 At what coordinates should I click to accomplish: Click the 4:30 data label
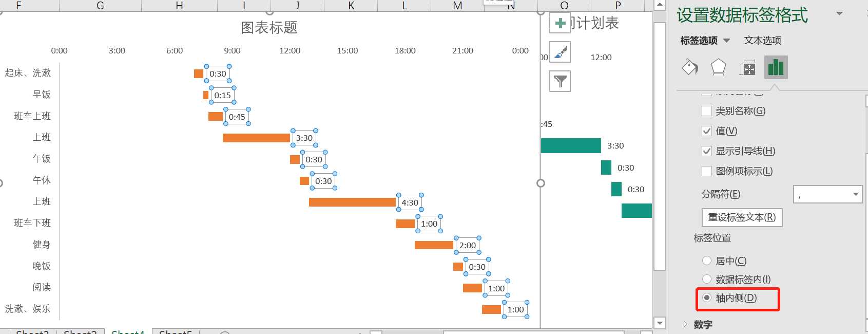410,202
